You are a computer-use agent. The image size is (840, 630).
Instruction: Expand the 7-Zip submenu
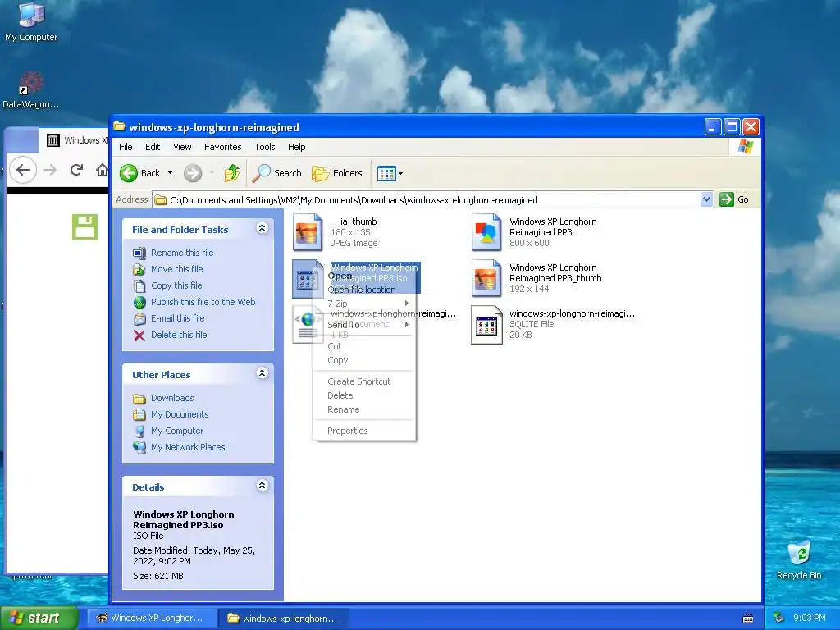coord(364,304)
